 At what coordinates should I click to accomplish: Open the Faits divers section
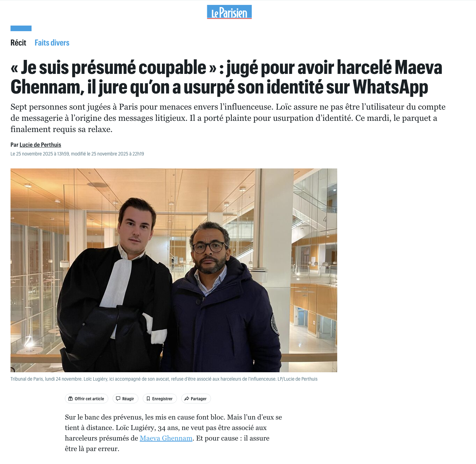point(52,43)
